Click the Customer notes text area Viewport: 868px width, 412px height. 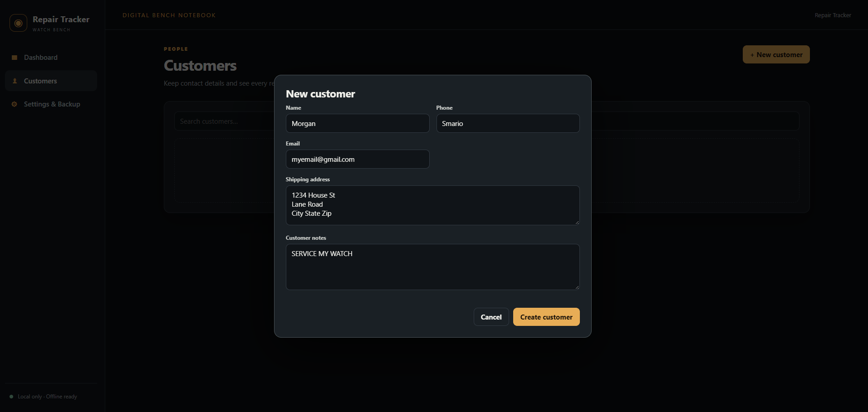(433, 267)
